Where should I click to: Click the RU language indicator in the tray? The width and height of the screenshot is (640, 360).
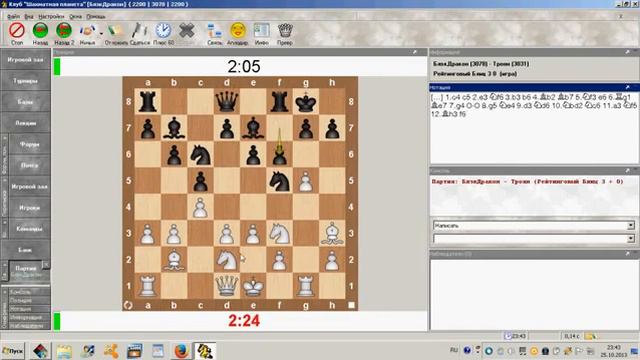coord(454,350)
